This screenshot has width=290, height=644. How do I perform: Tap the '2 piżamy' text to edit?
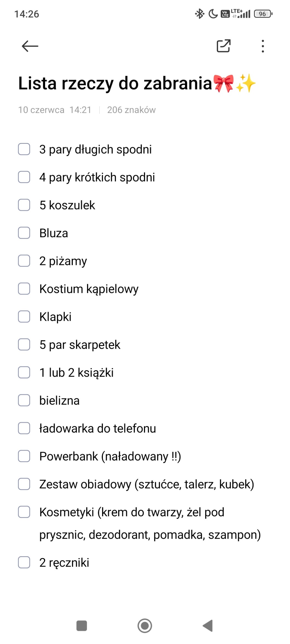(63, 261)
